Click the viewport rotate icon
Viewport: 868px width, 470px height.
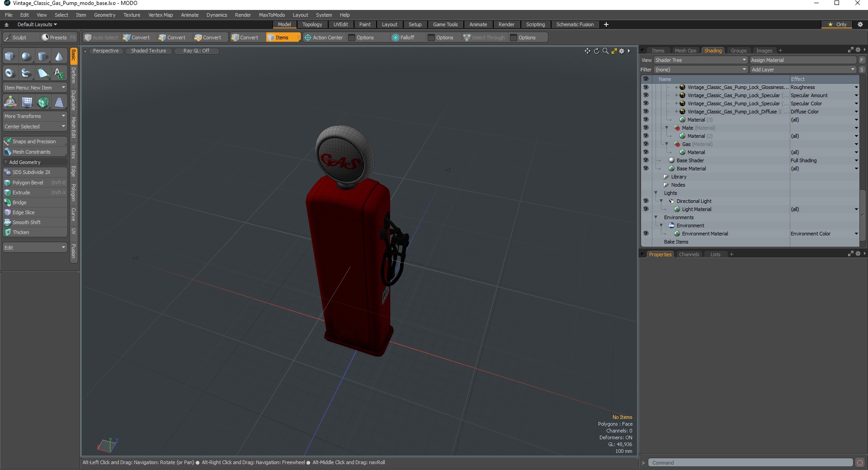coord(596,51)
